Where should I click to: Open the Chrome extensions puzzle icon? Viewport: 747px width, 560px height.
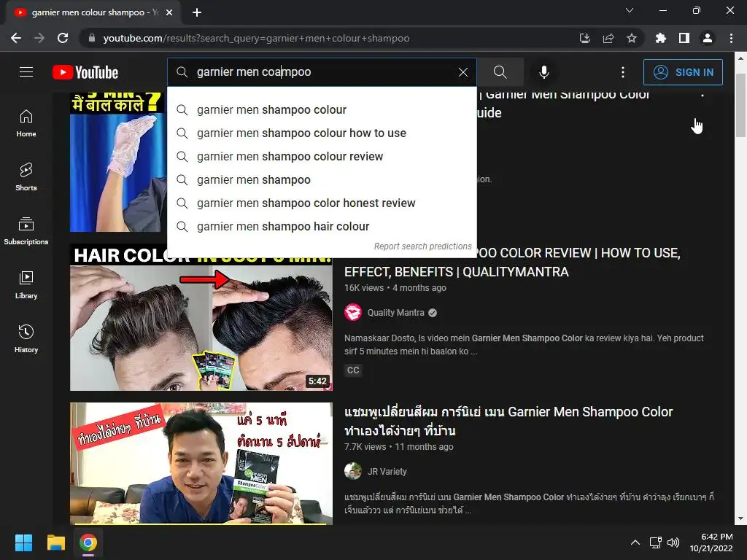(x=661, y=38)
